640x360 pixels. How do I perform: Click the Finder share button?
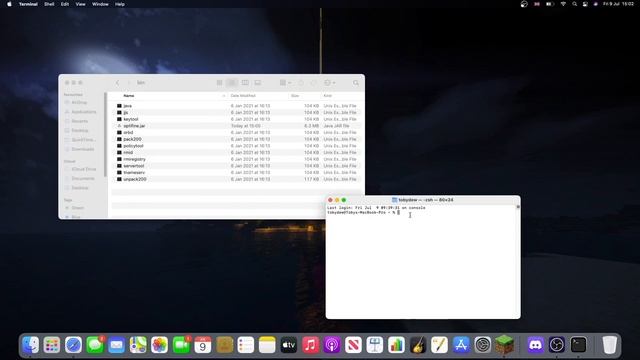[301, 83]
